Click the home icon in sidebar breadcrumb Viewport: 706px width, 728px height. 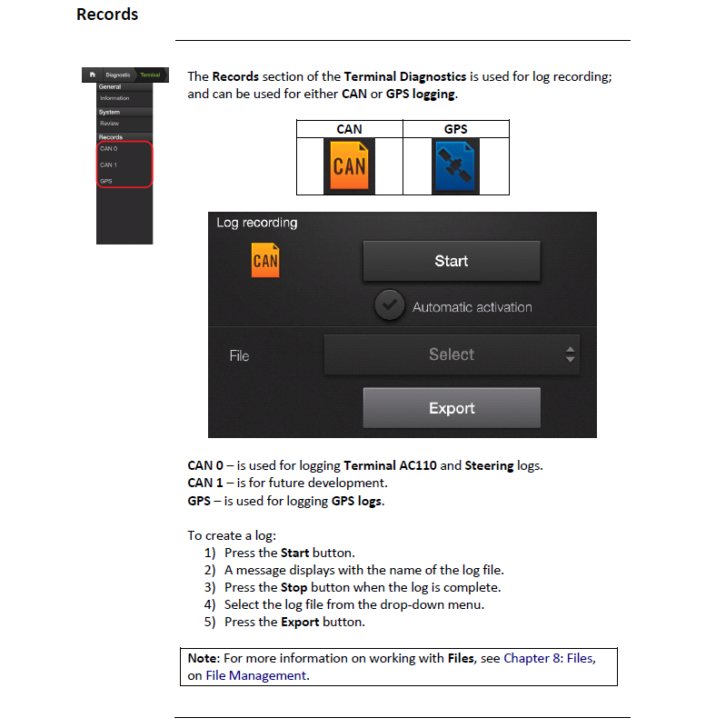point(93,75)
